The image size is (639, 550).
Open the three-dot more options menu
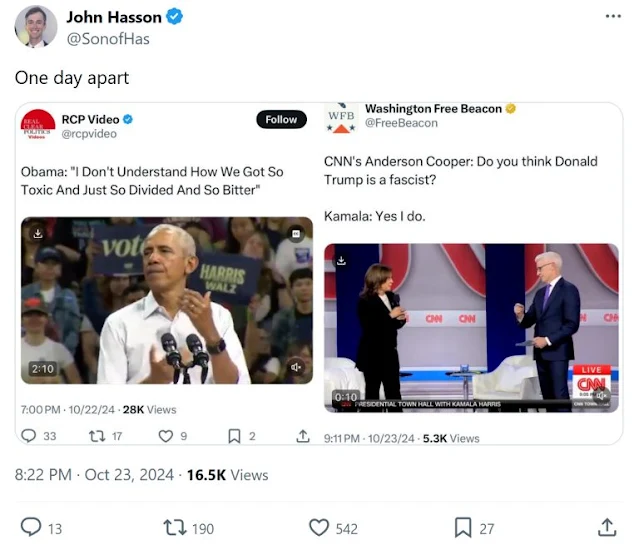(613, 16)
